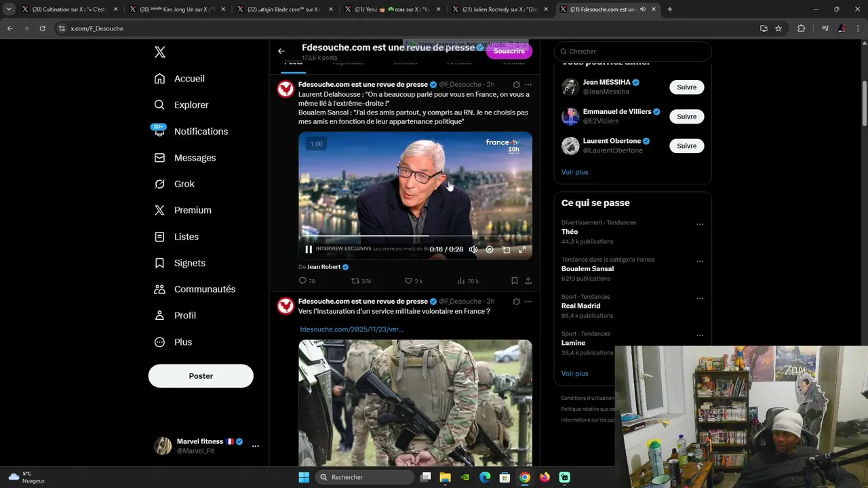
Task: Like the post with 2 k likes
Action: (413, 281)
